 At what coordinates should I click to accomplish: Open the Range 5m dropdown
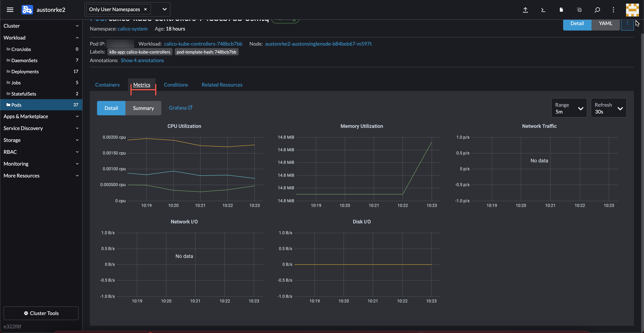point(569,108)
